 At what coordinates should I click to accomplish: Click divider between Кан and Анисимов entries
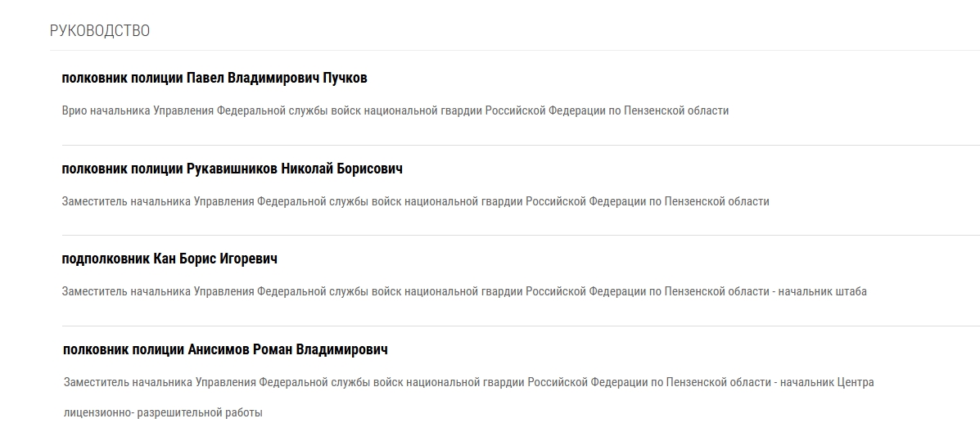point(520,326)
